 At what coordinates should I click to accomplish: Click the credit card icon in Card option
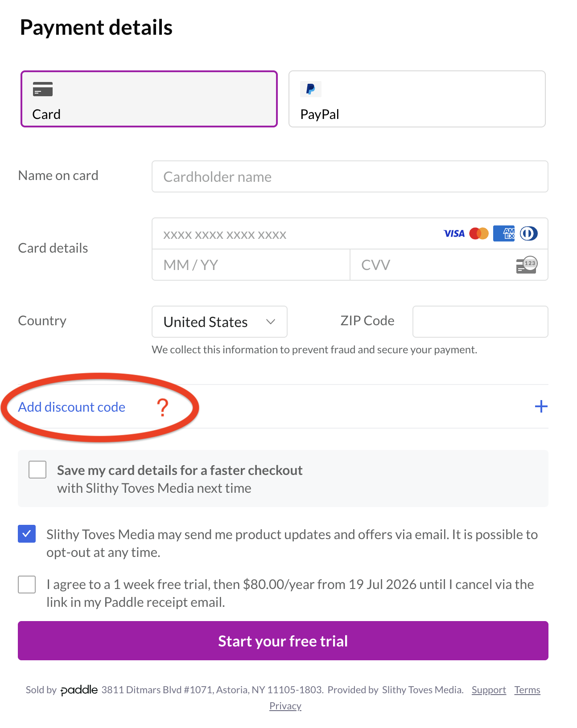coord(43,89)
